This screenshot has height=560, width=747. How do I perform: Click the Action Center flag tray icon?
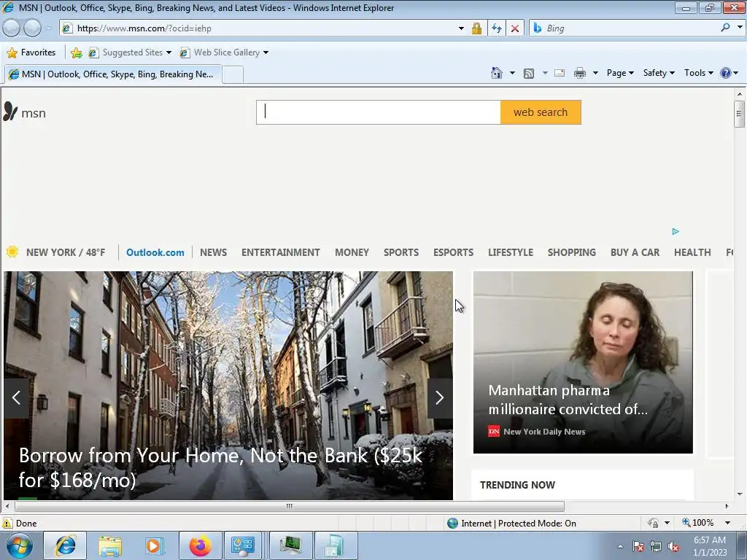638,547
